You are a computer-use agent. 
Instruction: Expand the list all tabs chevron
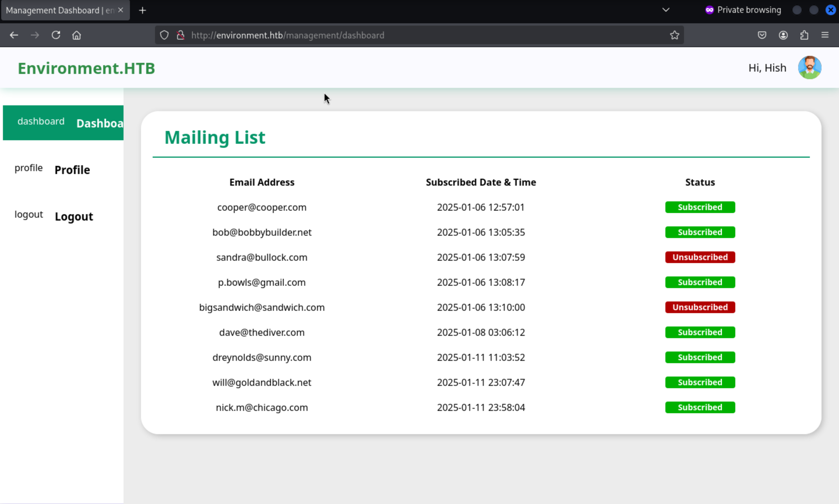[666, 10]
